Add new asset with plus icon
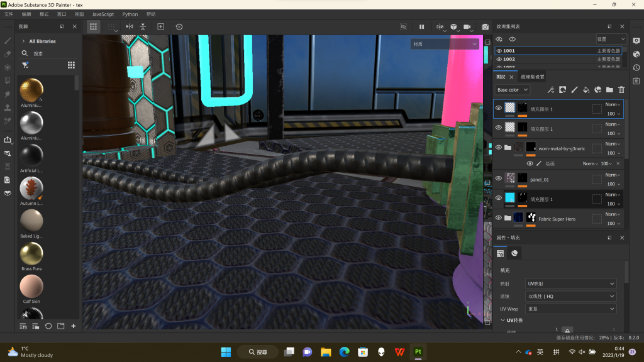The image size is (644, 362). tap(74, 326)
